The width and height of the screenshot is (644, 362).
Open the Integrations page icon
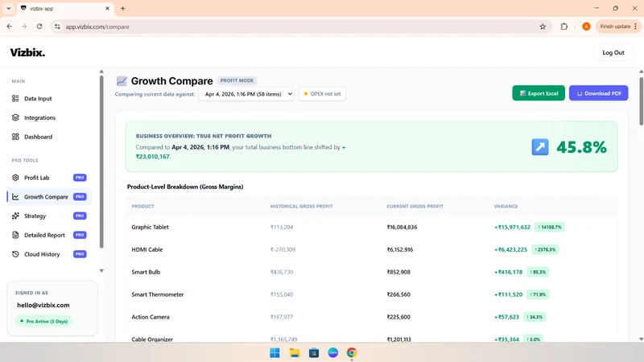click(x=15, y=117)
